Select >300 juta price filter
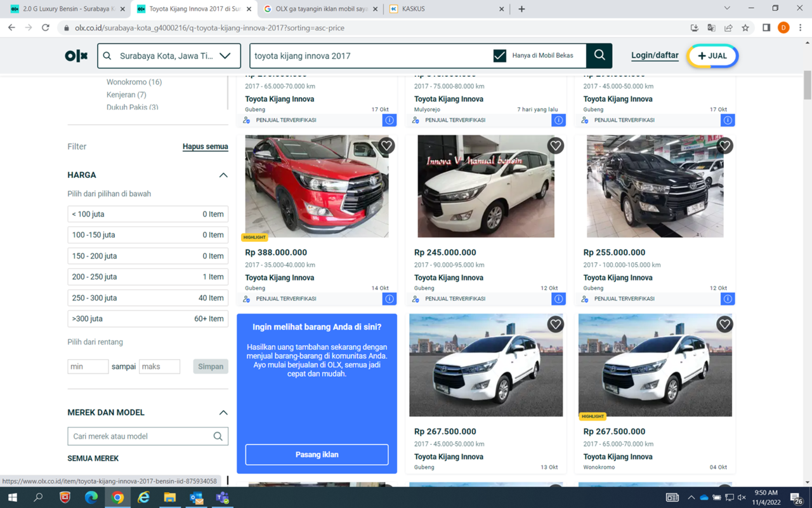 click(148, 319)
